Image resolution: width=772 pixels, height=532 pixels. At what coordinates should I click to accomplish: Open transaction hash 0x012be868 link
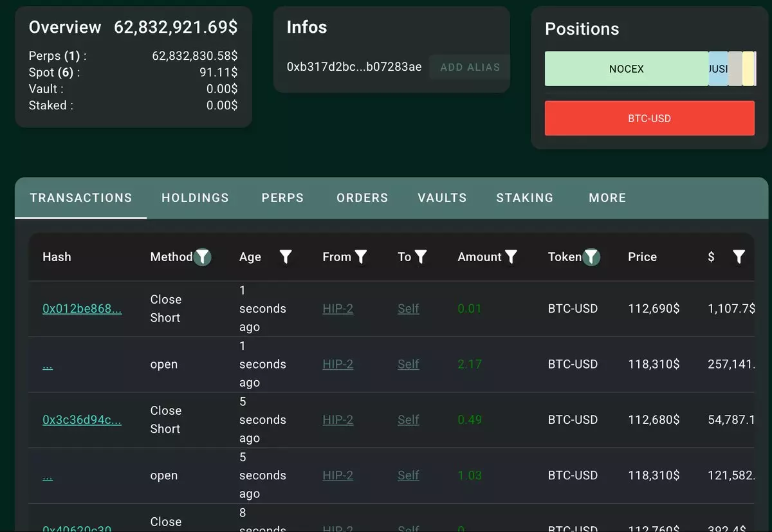(x=82, y=309)
